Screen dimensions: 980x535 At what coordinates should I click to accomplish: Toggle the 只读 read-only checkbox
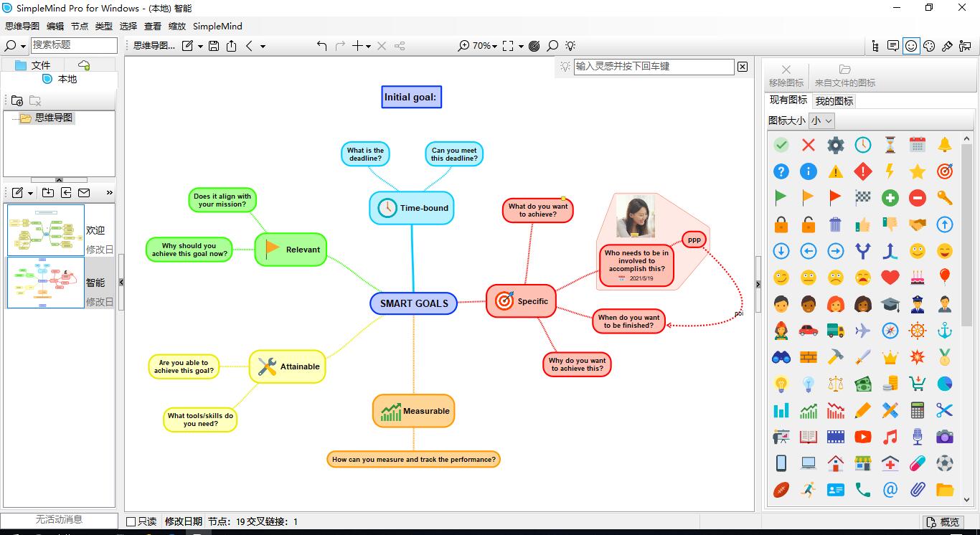pyautogui.click(x=131, y=521)
